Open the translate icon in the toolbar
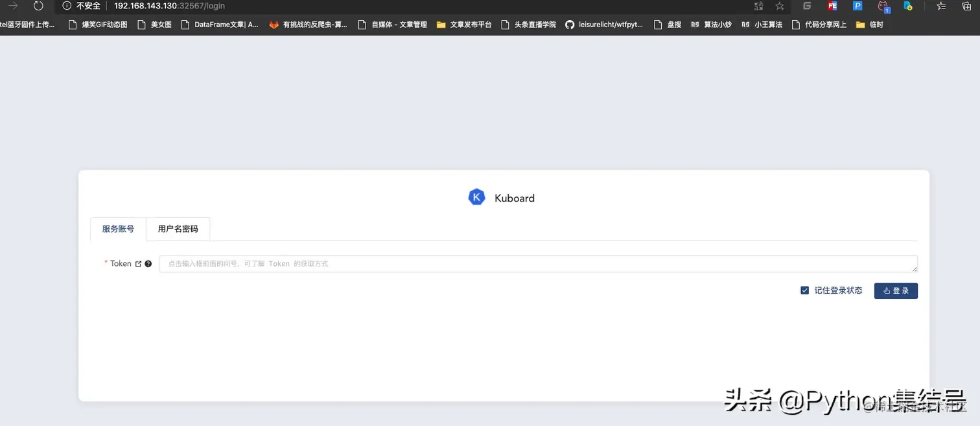The image size is (980, 426). click(758, 6)
